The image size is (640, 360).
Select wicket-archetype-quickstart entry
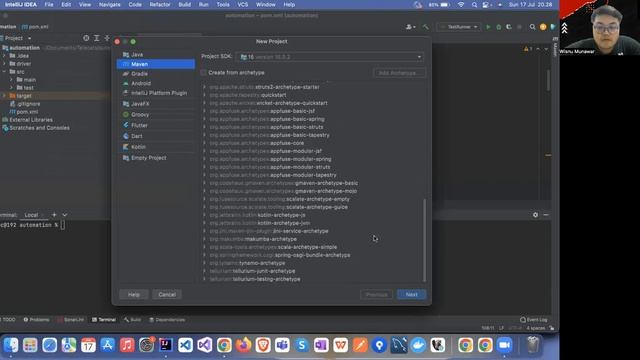point(269,103)
